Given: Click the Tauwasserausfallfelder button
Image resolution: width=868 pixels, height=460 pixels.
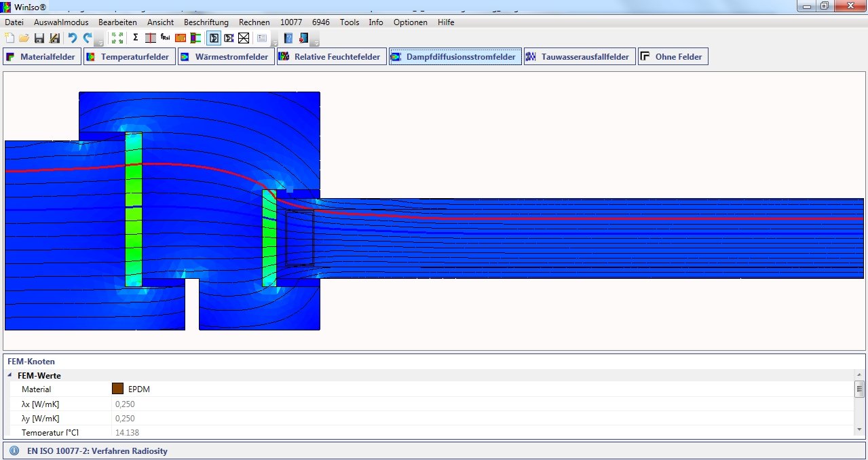Looking at the screenshot, I should point(579,57).
